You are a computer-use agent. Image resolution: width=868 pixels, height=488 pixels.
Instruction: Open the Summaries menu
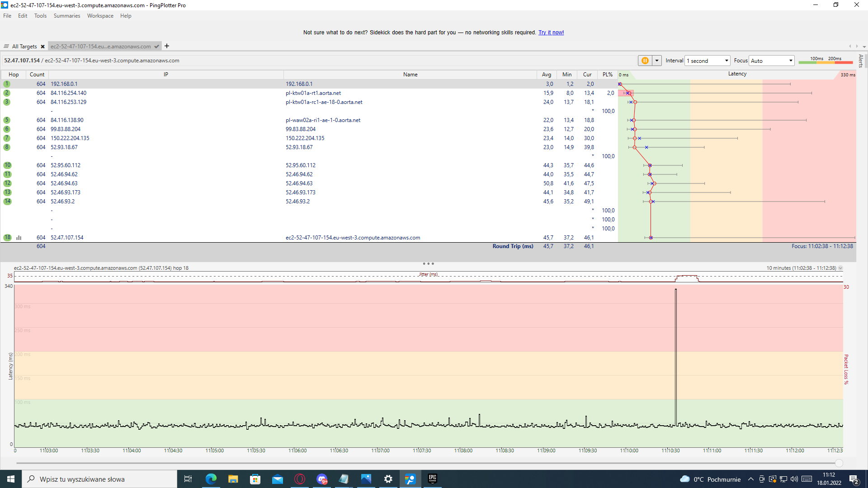pos(66,16)
